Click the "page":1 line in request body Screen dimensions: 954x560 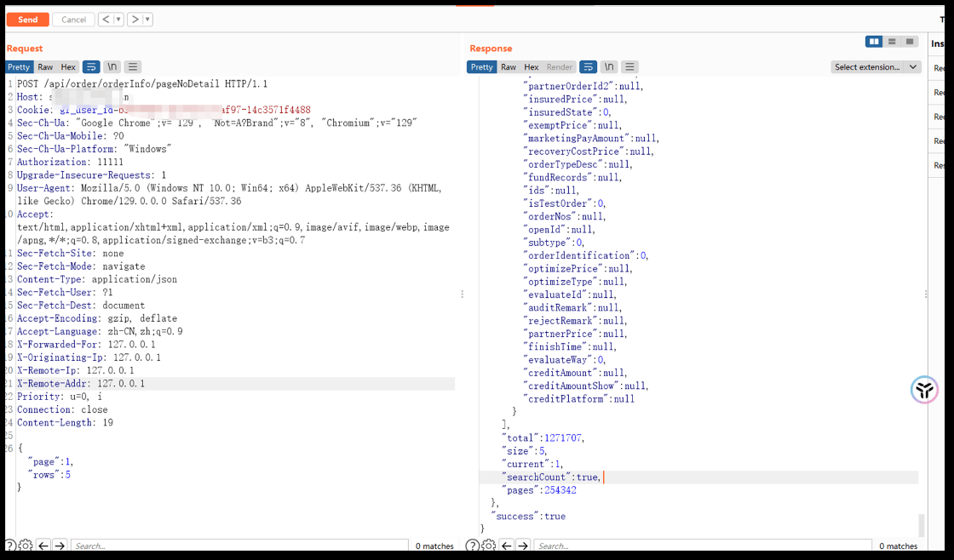tap(50, 461)
